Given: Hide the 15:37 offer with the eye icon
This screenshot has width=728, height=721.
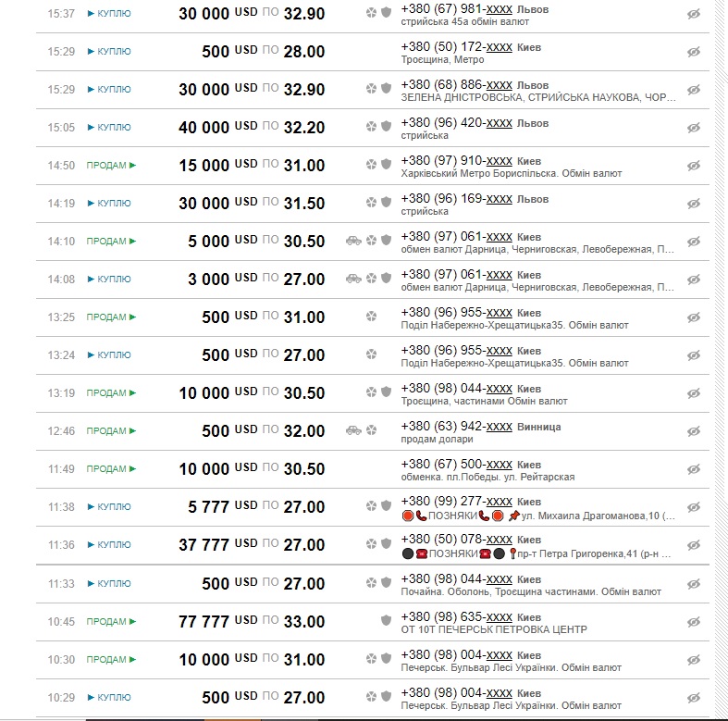Looking at the screenshot, I should [694, 14].
